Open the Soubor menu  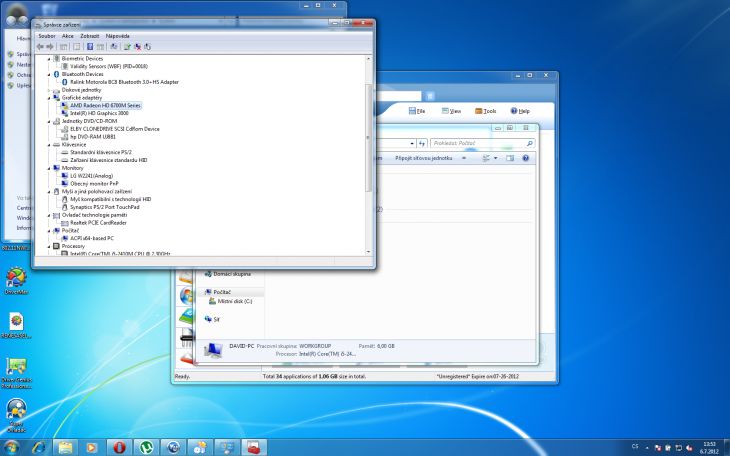(x=47, y=36)
